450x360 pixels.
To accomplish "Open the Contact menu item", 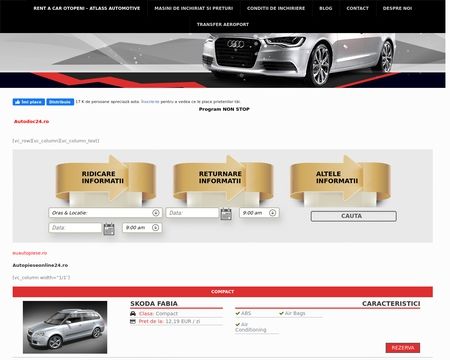I will pos(357,8).
